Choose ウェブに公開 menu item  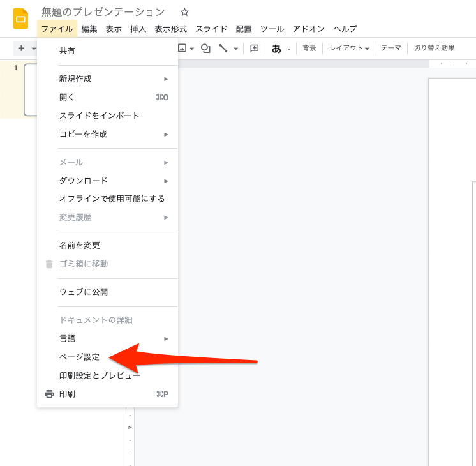pyautogui.click(x=107, y=292)
